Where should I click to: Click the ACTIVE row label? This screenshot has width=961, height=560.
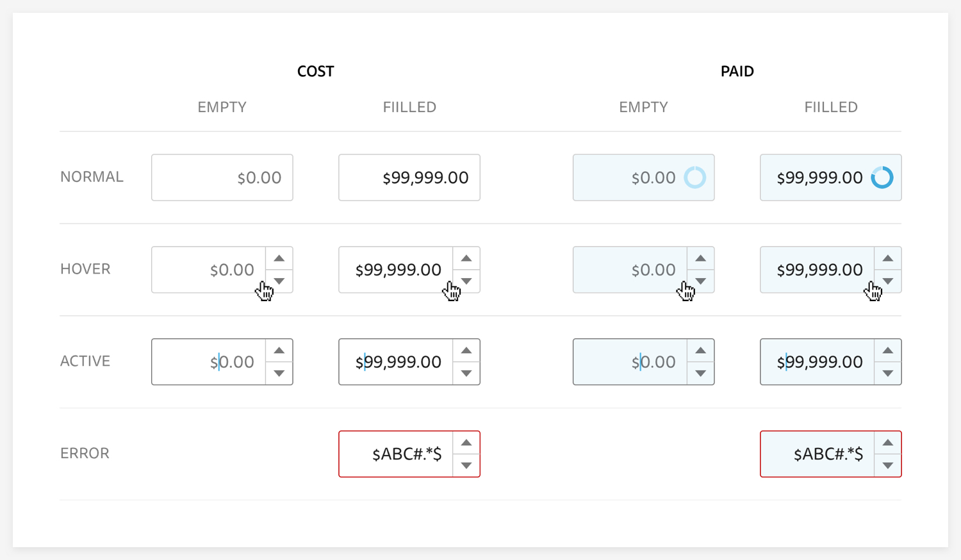click(x=85, y=361)
